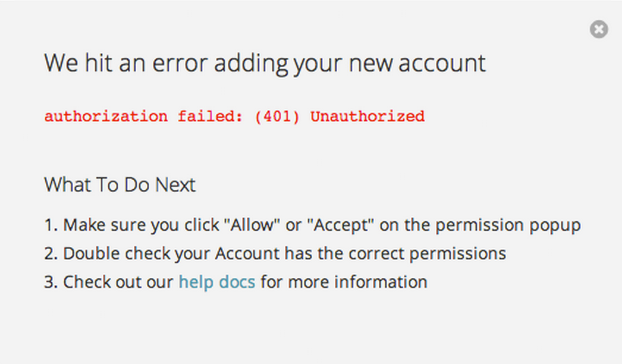
Task: Open the help docs link
Action: 217,283
